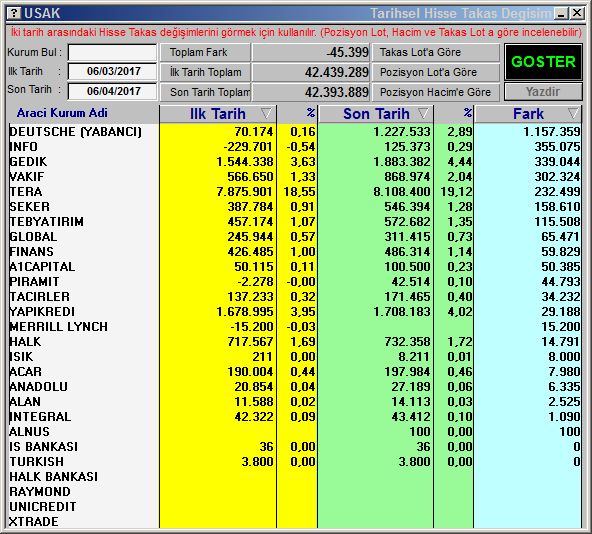Close the USAK window
Image resolution: width=592 pixels, height=534 pixels.
coord(577,14)
